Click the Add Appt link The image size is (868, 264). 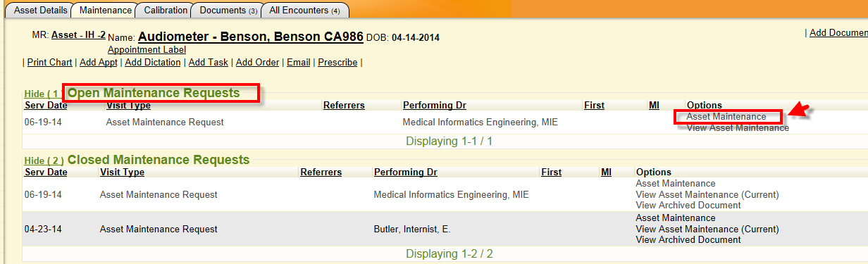coord(99,63)
